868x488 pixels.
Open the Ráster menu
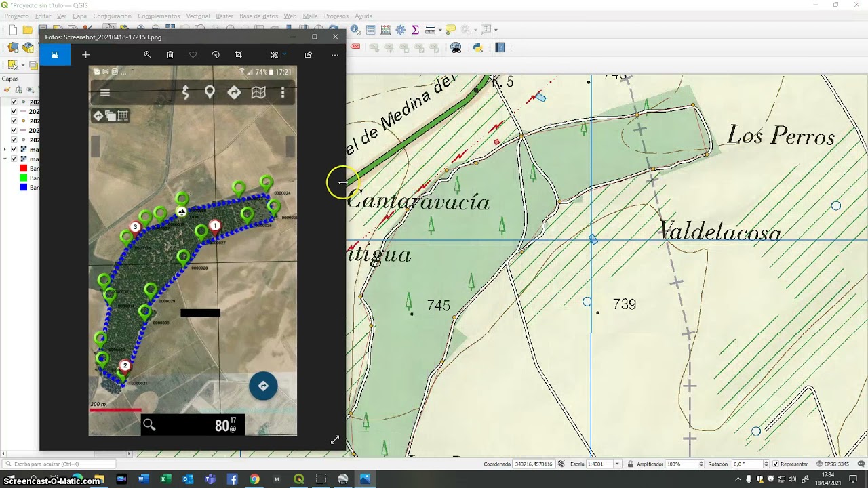click(x=224, y=16)
